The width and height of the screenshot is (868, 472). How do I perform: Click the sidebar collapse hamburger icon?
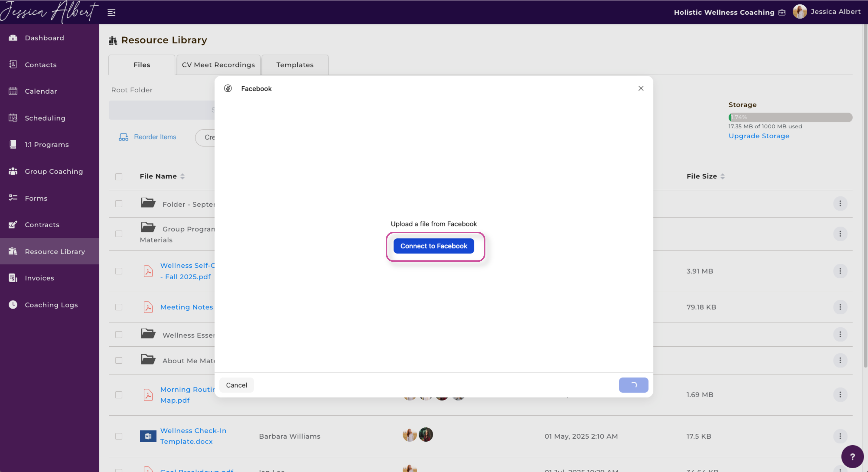111,13
